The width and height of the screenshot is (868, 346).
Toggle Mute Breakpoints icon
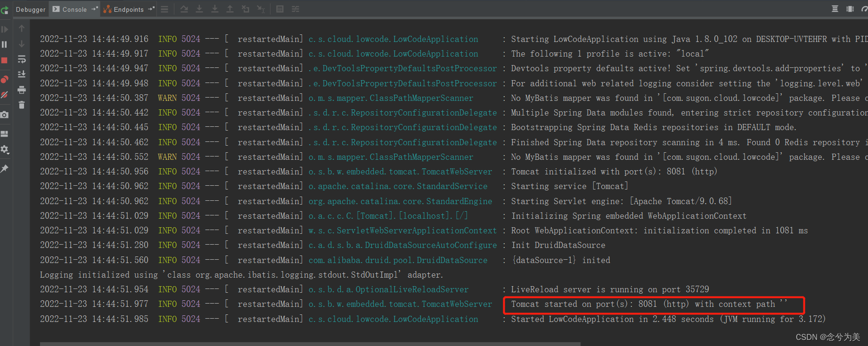point(5,95)
